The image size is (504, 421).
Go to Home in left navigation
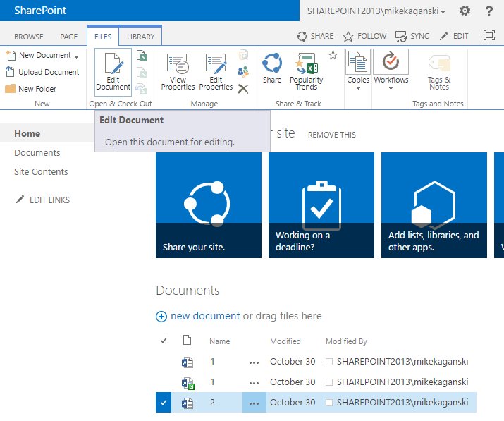[x=27, y=133]
